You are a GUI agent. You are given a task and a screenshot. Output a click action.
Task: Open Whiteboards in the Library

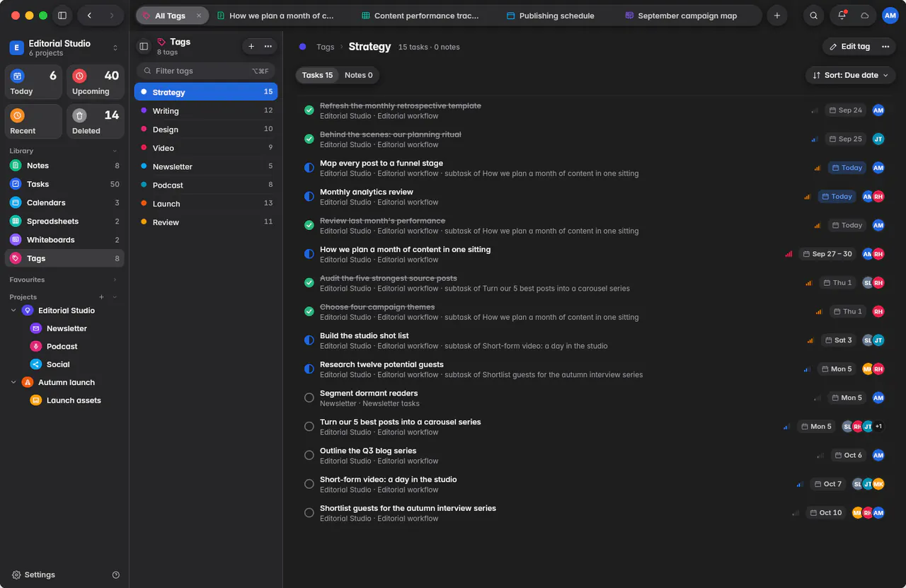click(x=64, y=240)
